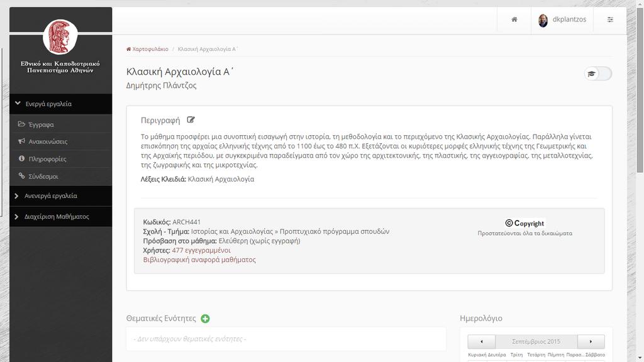Click the home icon in the breadcrumb

pos(128,49)
